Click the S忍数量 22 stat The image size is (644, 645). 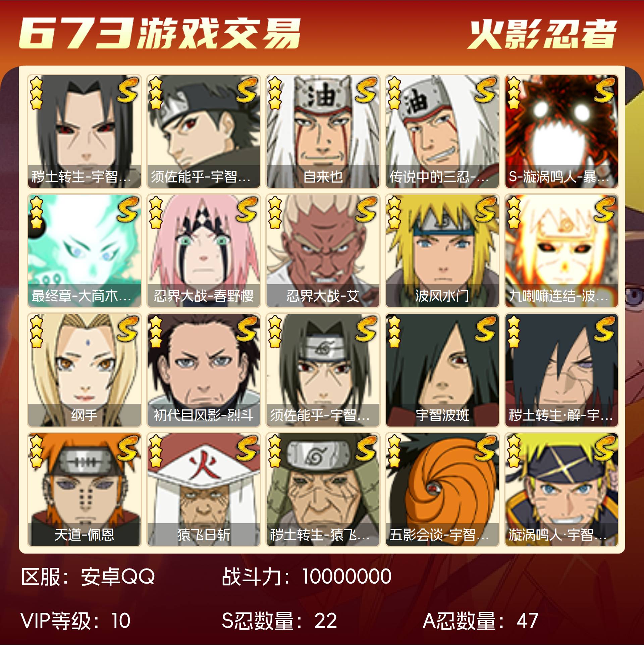279,621
